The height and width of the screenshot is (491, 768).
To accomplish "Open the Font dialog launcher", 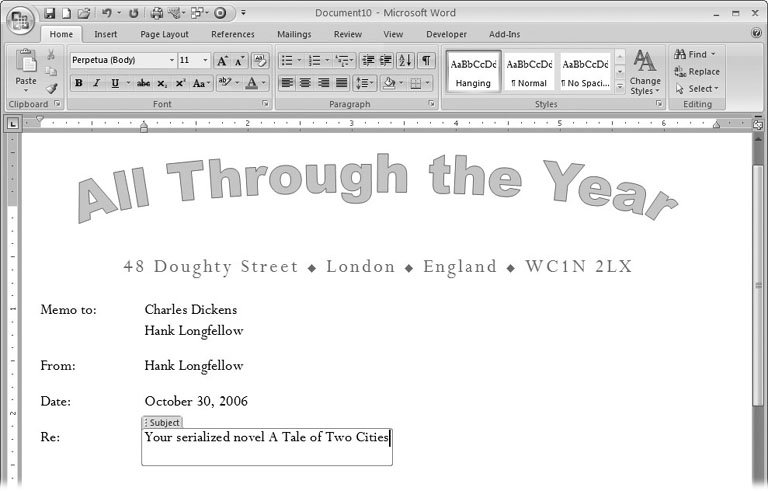I will 265,104.
